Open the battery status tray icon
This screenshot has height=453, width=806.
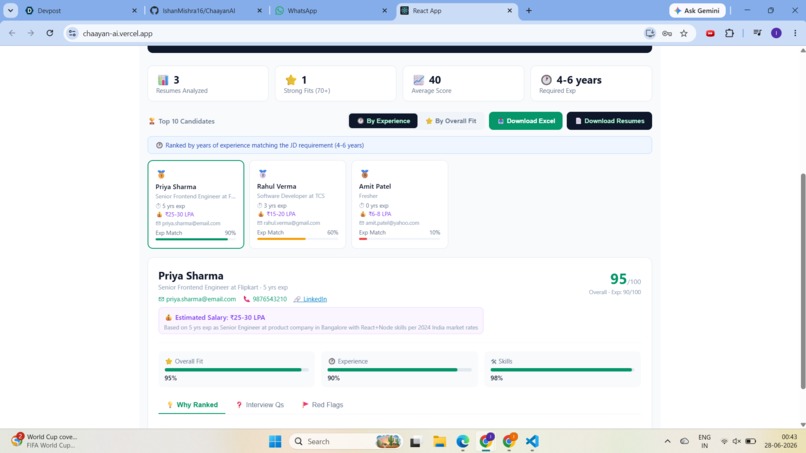(750, 441)
